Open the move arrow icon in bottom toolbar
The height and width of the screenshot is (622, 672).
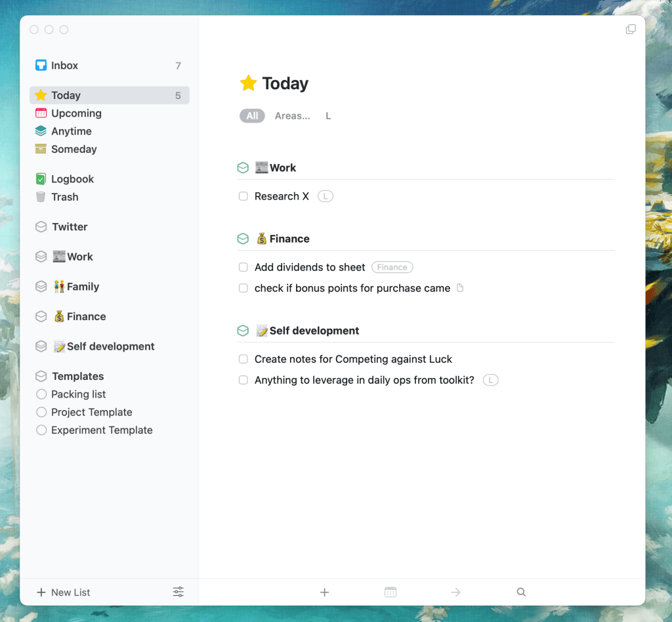click(x=455, y=592)
